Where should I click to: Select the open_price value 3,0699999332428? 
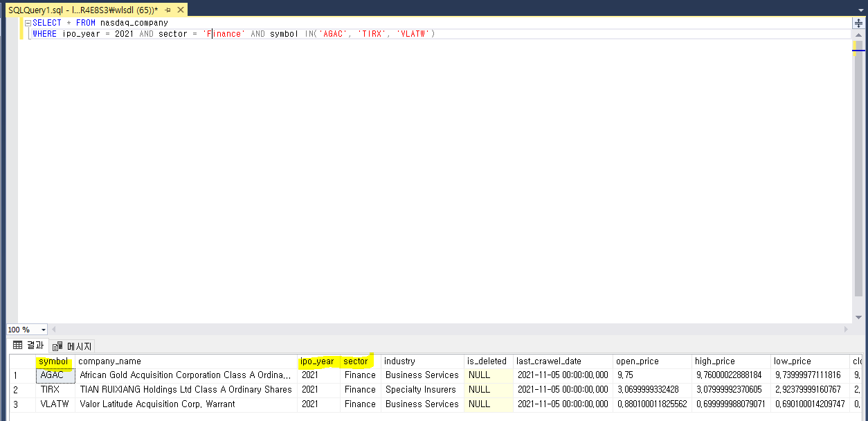[x=652, y=390]
